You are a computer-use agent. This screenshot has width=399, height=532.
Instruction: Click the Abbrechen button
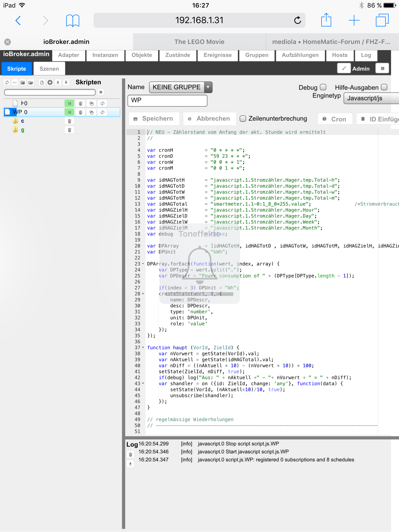point(210,119)
